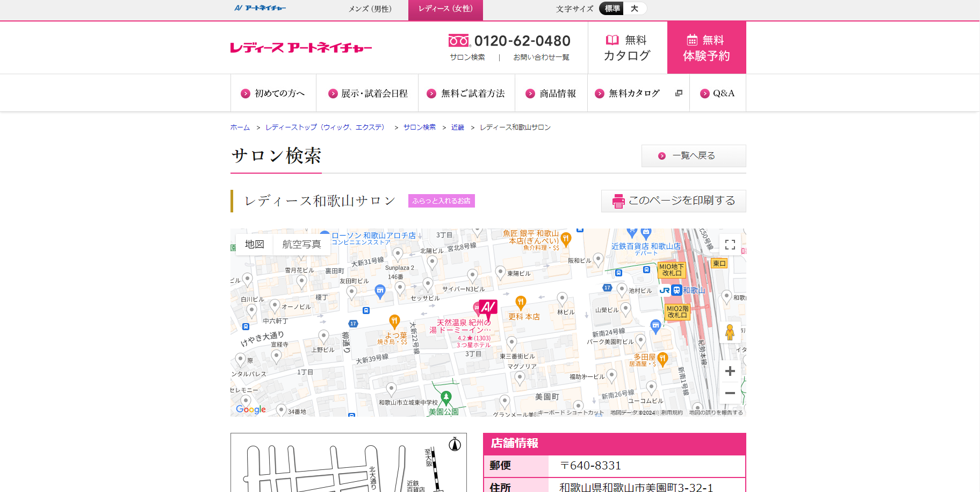Click the free-dial phone icon
Screen dimensions: 980x492
coord(459,41)
